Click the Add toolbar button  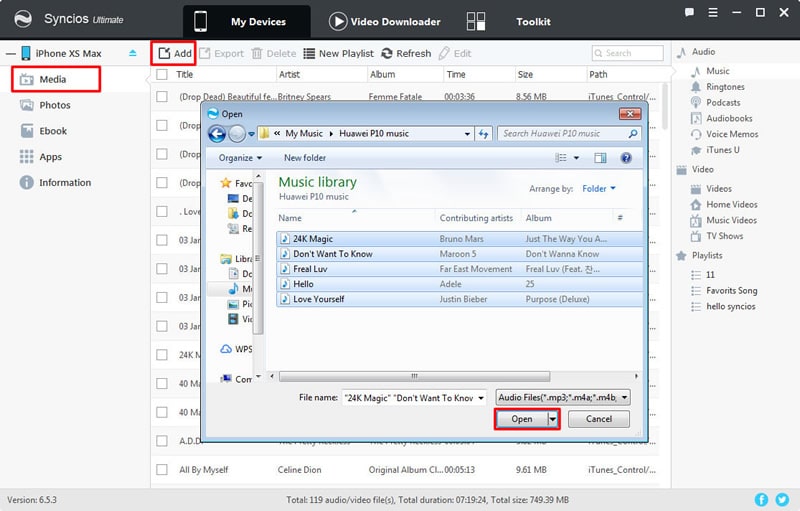pos(175,53)
